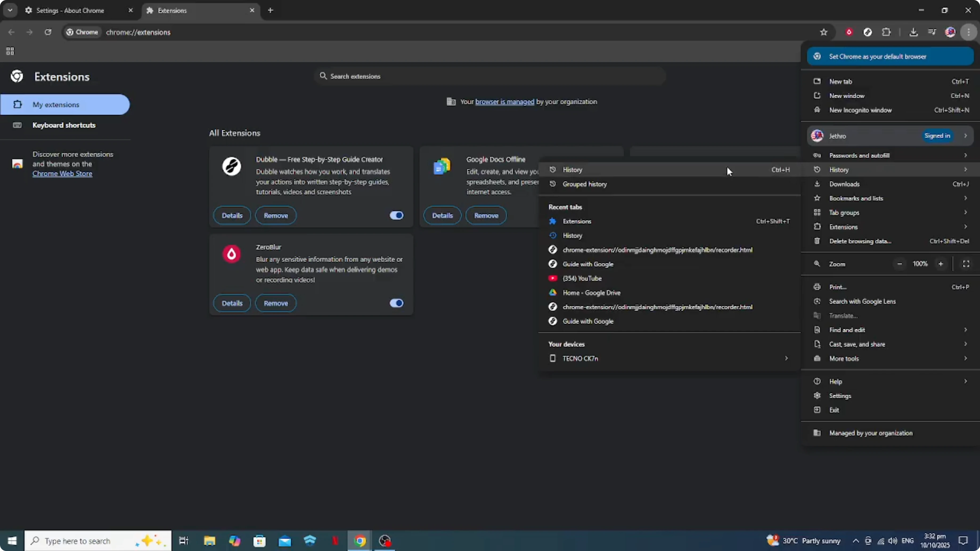Screen dimensions: 980x551
Task: Click the Downloads icon in the toolbar
Action: pyautogui.click(x=914, y=32)
